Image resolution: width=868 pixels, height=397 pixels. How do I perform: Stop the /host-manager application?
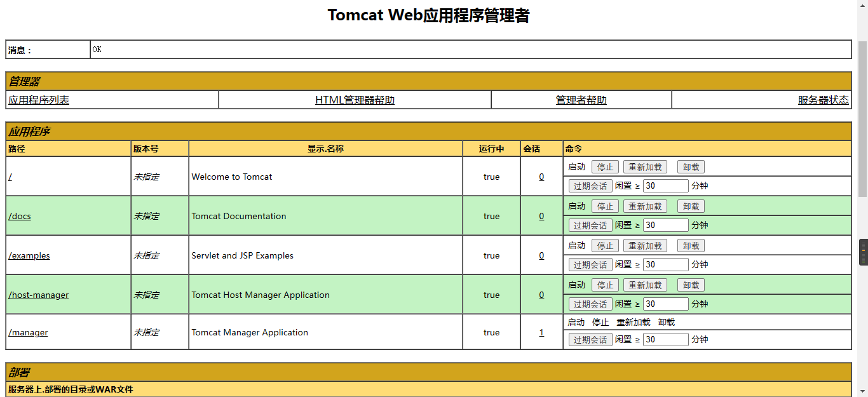click(x=605, y=285)
